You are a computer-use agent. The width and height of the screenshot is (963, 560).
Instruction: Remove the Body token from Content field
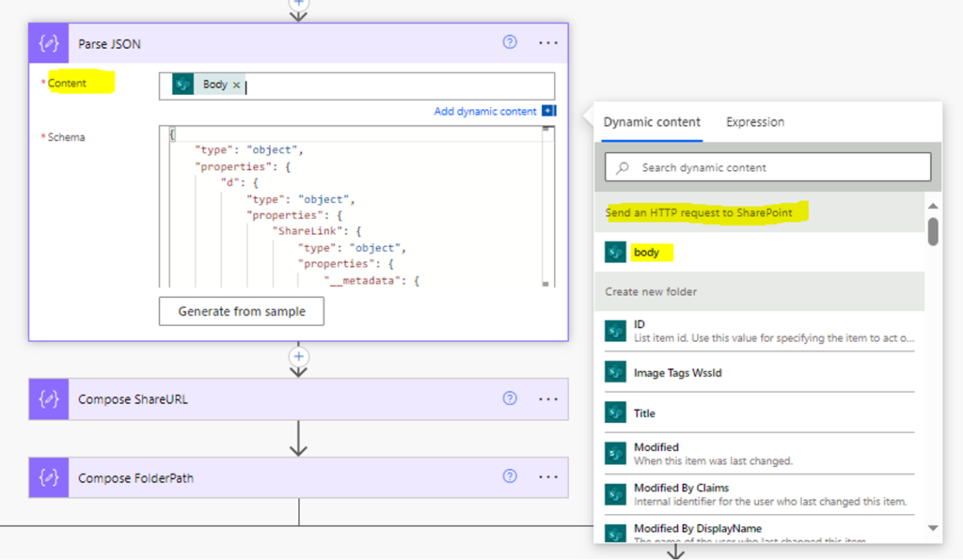[235, 84]
